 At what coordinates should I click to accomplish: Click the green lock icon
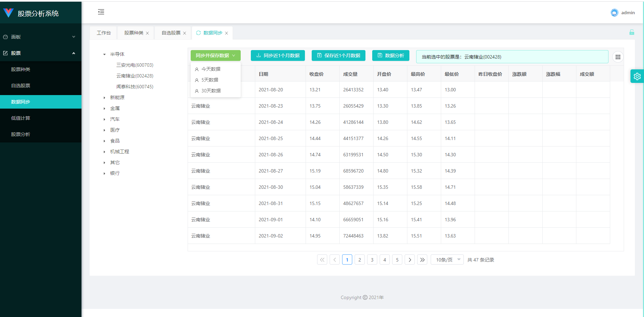pos(631,32)
